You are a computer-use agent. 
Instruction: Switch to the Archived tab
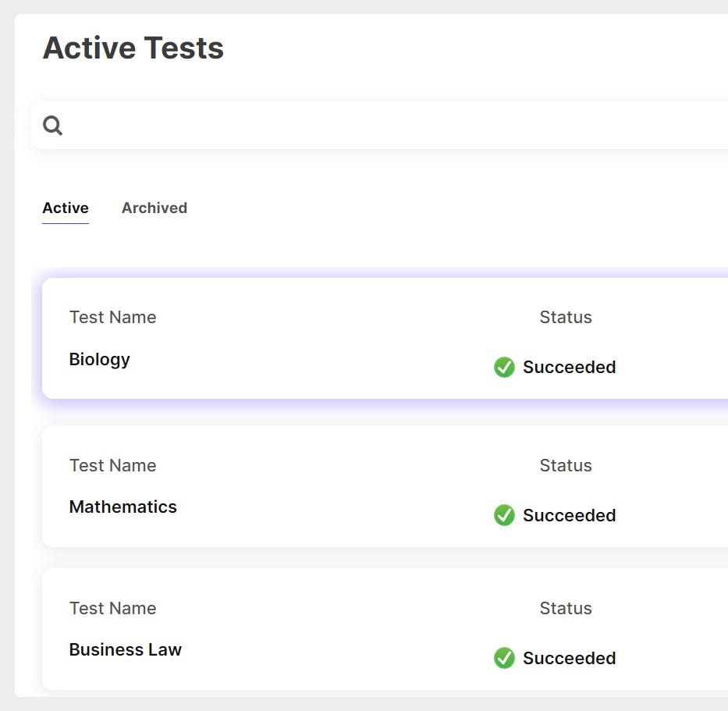pos(154,208)
